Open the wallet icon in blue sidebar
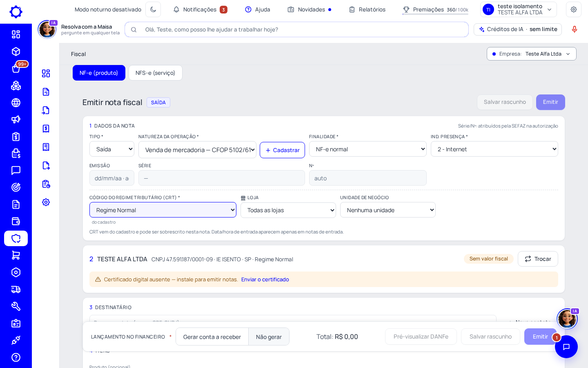 [16, 221]
